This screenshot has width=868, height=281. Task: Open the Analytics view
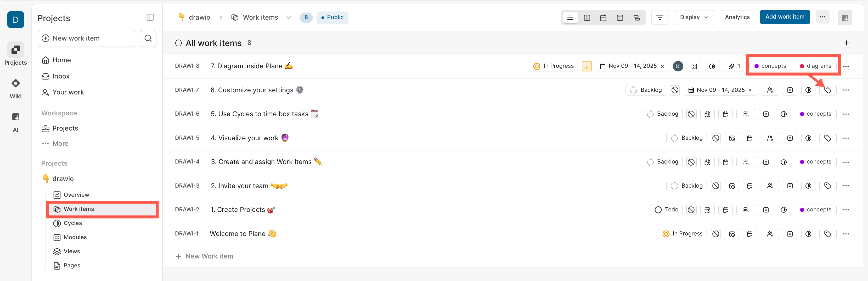click(x=737, y=17)
